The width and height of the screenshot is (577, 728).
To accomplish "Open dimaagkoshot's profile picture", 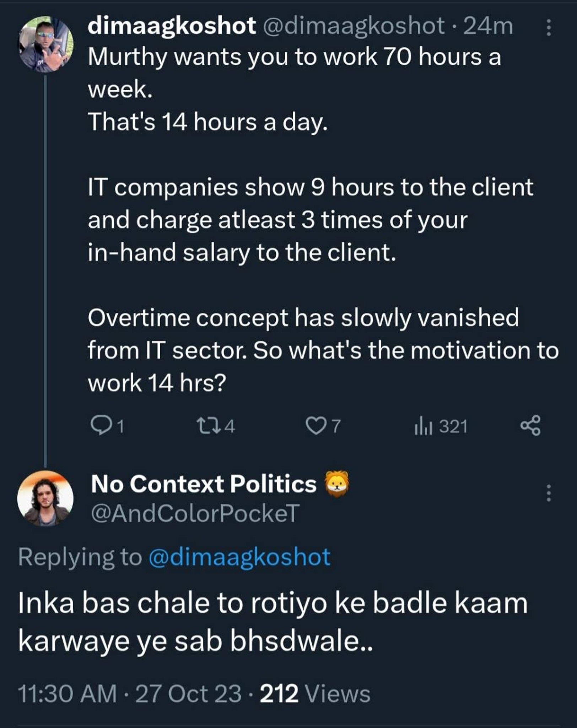I will point(45,44).
